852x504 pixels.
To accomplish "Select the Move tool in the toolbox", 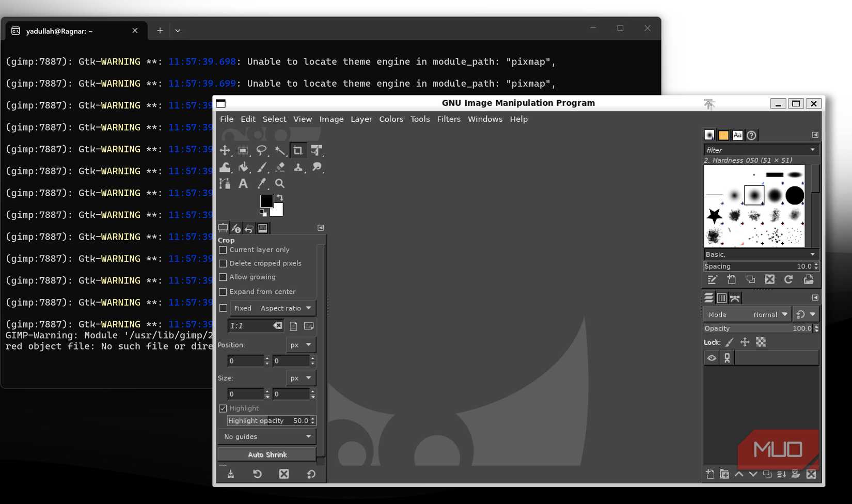I will tap(225, 150).
